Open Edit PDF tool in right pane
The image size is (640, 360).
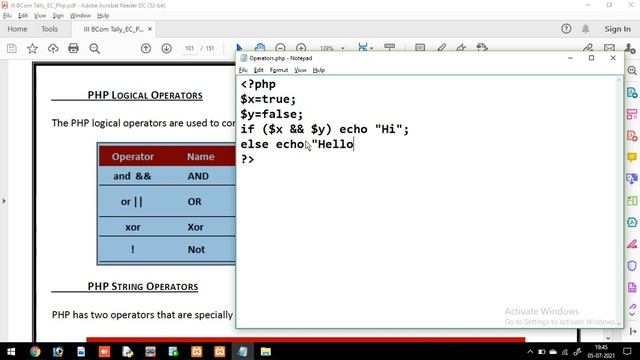(632, 114)
